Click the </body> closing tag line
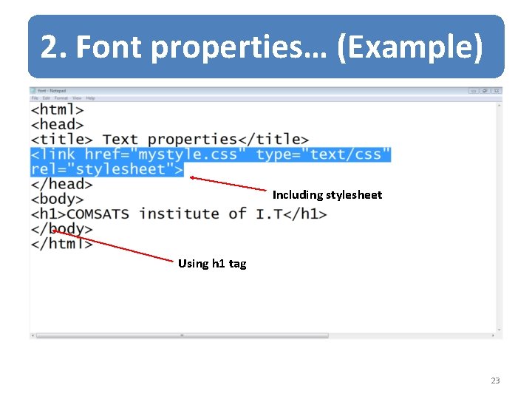This screenshot has width=532, height=399. [x=62, y=229]
